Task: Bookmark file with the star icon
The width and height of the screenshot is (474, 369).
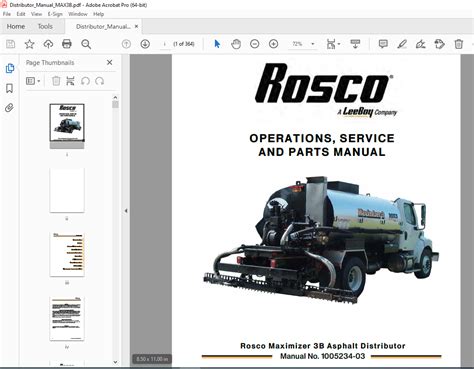Action: click(x=29, y=44)
